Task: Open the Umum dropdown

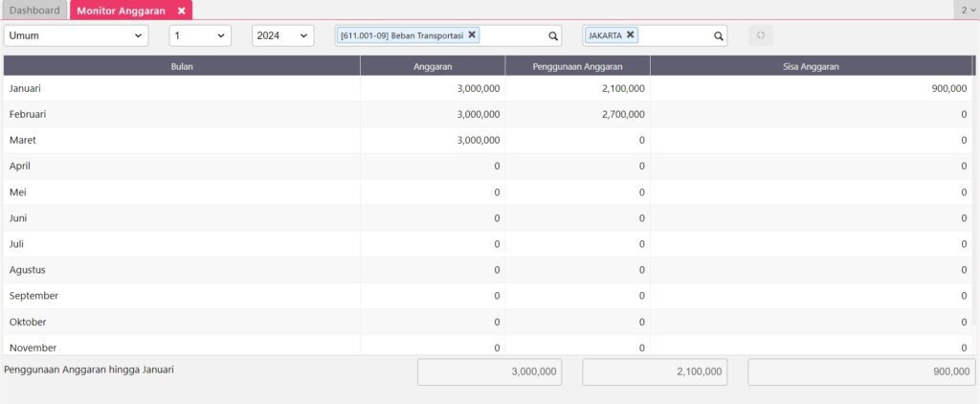Action: pyautogui.click(x=77, y=35)
